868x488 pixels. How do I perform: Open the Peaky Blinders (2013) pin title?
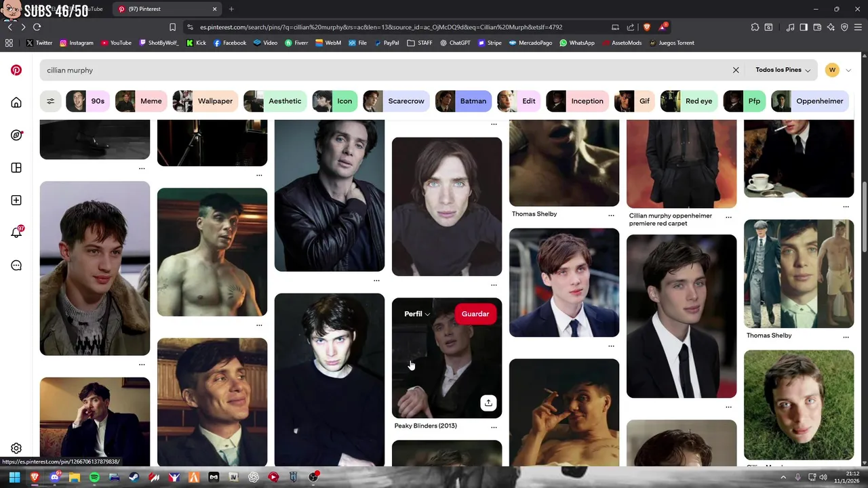click(x=426, y=426)
